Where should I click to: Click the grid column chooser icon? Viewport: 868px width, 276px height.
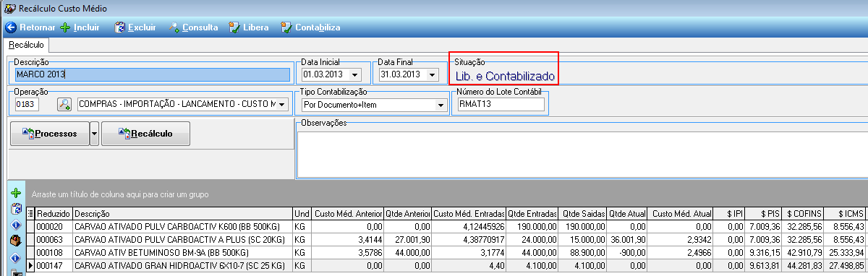tap(30, 214)
